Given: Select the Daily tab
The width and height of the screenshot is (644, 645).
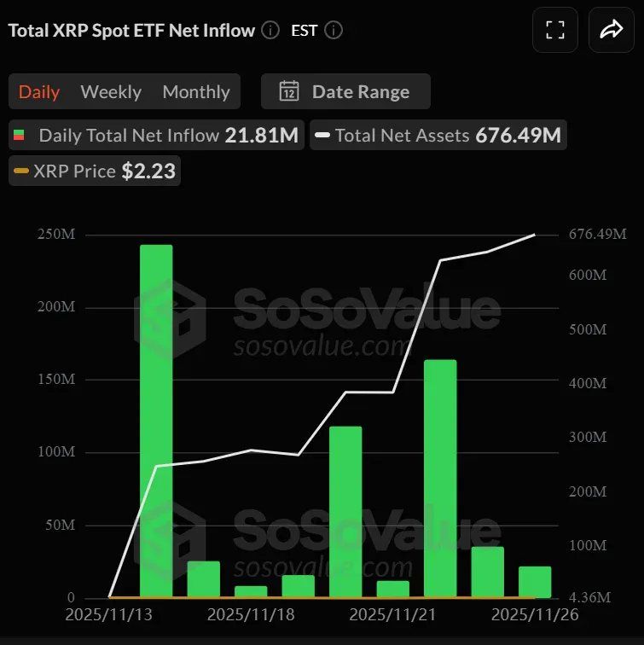Looking at the screenshot, I should click(x=39, y=91).
